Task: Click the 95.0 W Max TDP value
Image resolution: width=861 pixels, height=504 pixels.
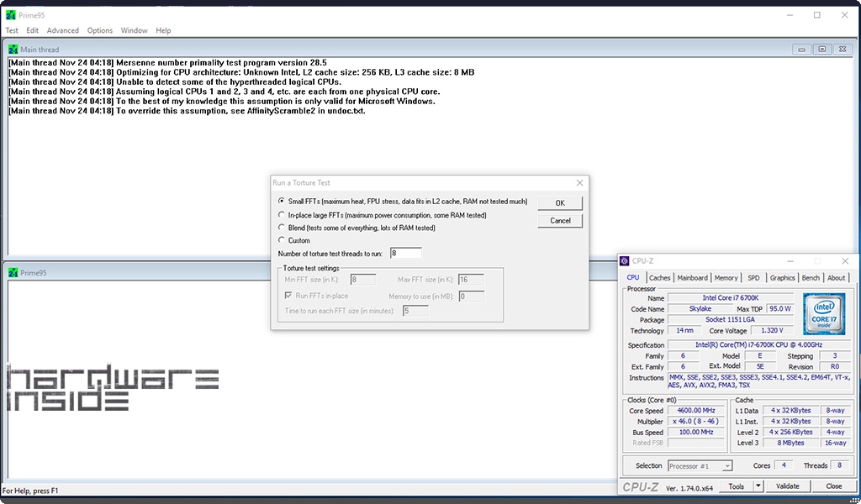Action: [779, 309]
